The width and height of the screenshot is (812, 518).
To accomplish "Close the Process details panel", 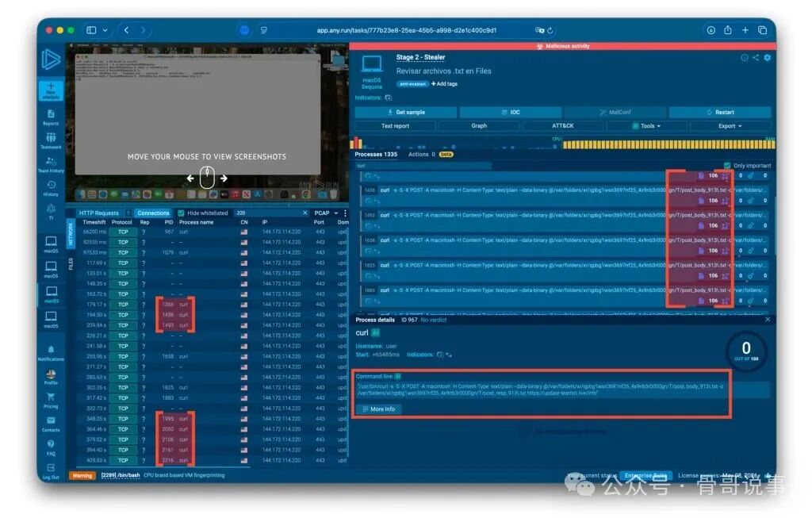I will tap(768, 320).
